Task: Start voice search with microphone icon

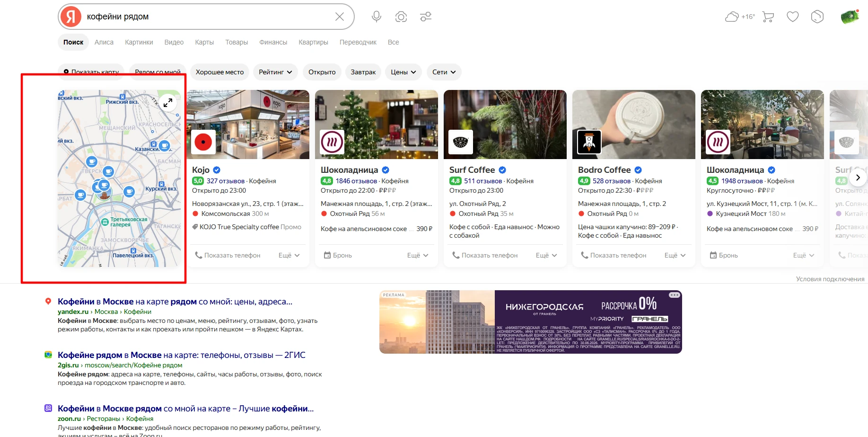Action: [377, 17]
